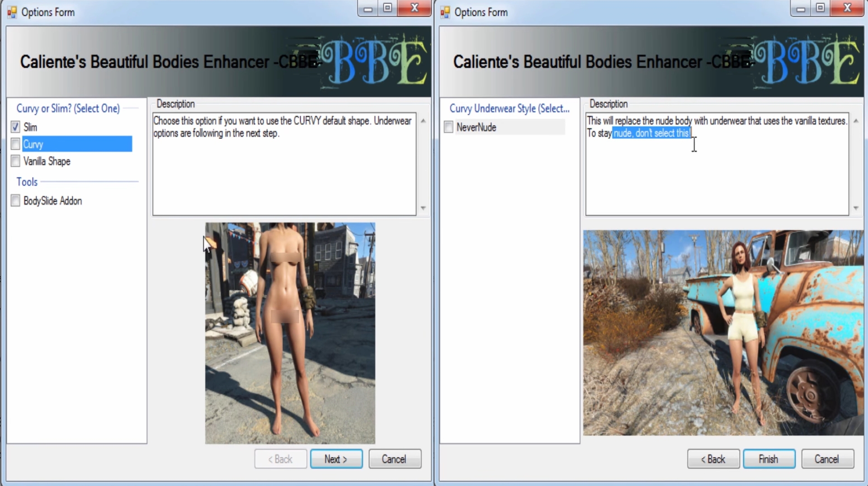868x486 pixels.
Task: Go Back in the right Options Form
Action: tap(713, 459)
